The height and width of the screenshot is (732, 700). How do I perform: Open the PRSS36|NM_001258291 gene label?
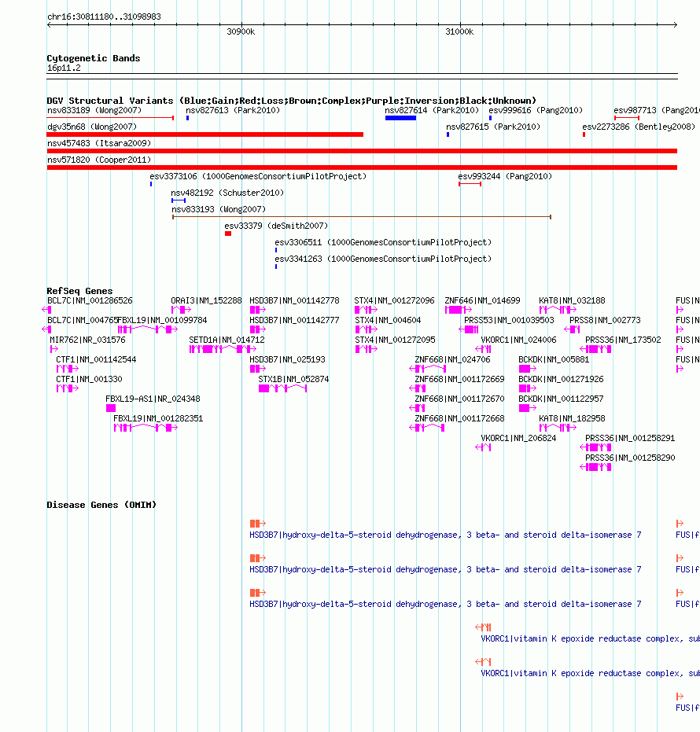(630, 438)
